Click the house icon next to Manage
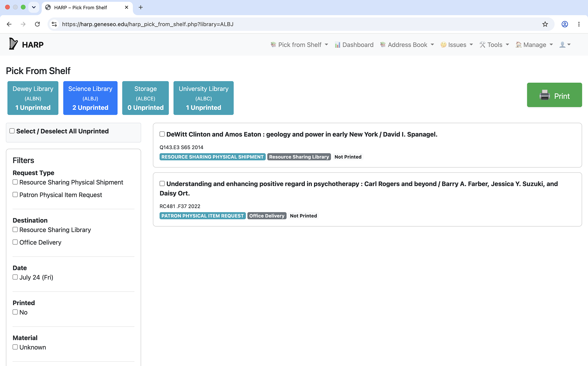 (519, 45)
